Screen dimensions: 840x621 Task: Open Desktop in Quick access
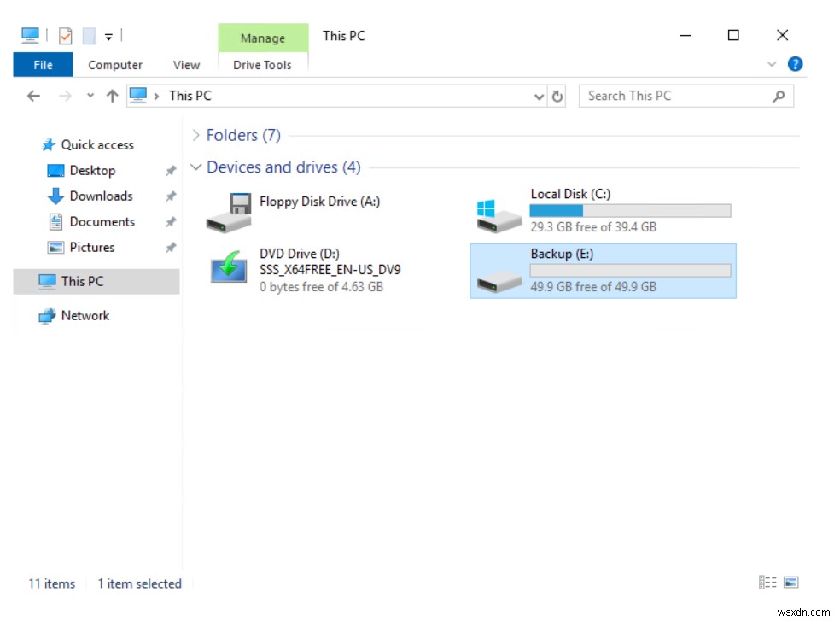point(92,171)
